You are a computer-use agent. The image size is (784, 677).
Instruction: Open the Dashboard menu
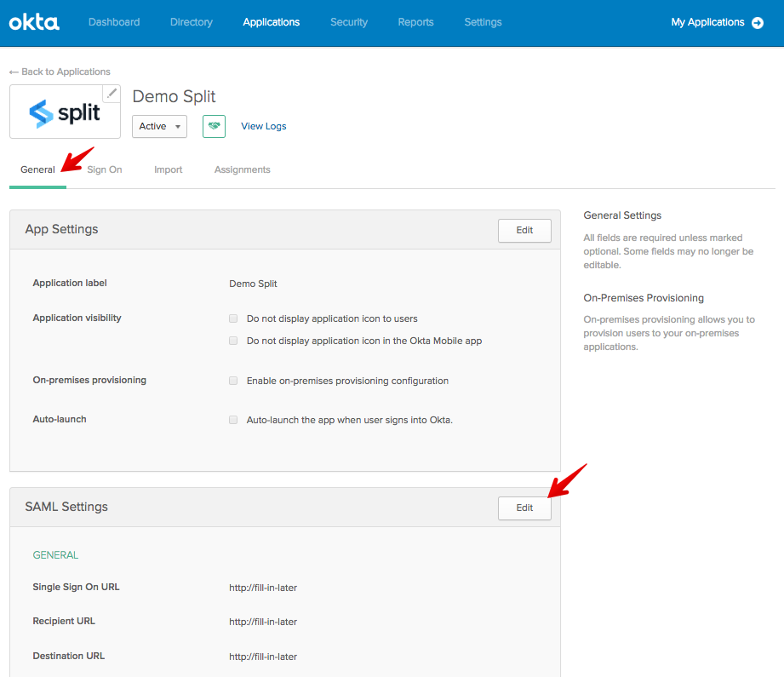pyautogui.click(x=114, y=22)
